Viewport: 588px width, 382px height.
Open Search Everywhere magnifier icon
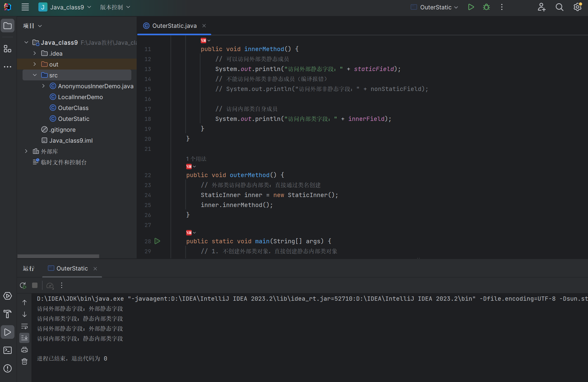click(559, 7)
